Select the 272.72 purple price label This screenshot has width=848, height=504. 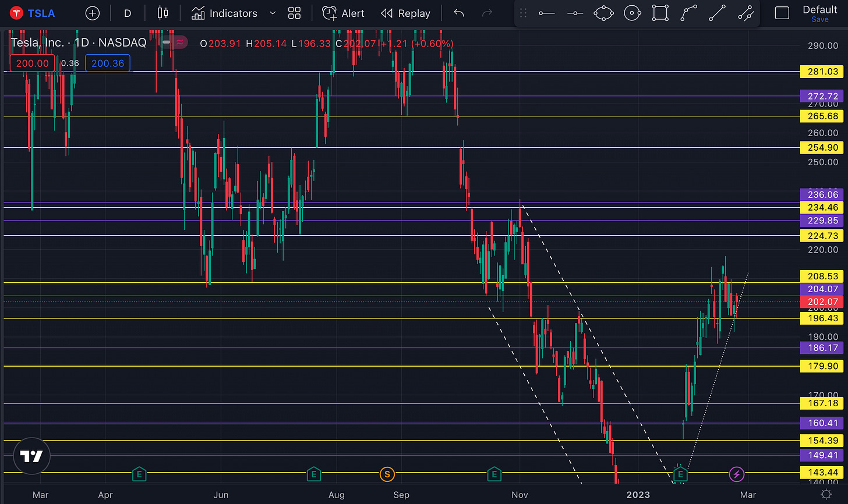(823, 96)
